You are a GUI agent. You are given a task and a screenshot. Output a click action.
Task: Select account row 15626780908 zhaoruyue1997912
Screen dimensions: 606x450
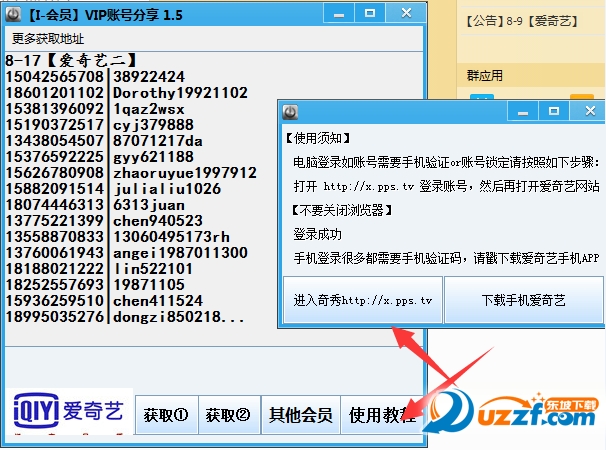point(131,172)
